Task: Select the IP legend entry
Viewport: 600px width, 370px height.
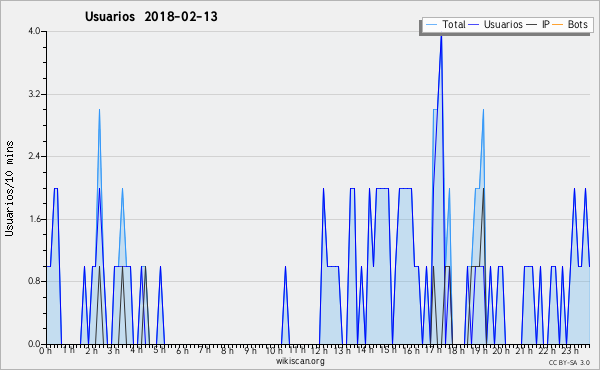Action: pos(538,24)
